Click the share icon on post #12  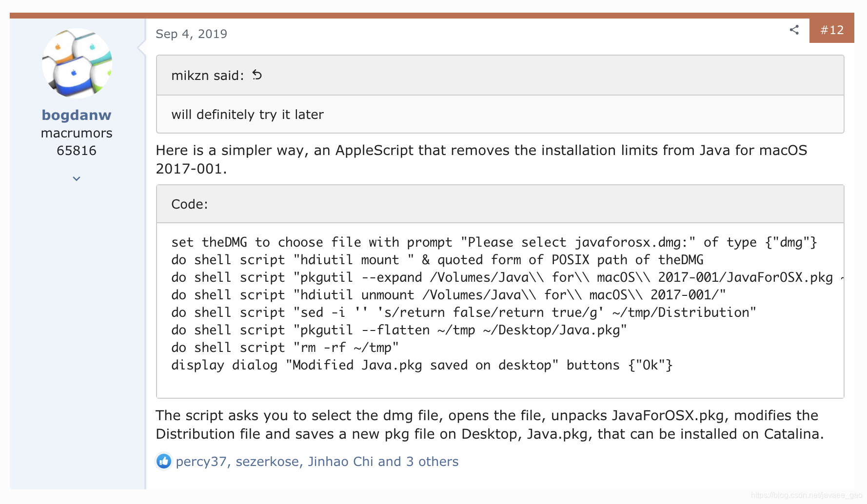tap(794, 30)
